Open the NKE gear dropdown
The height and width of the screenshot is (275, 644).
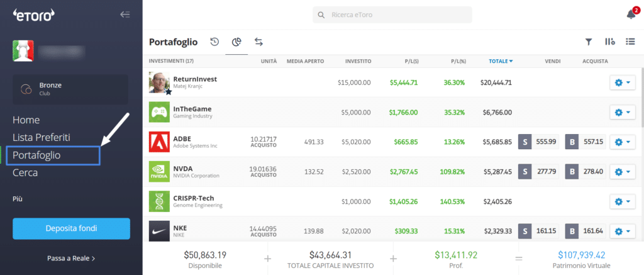click(x=623, y=231)
